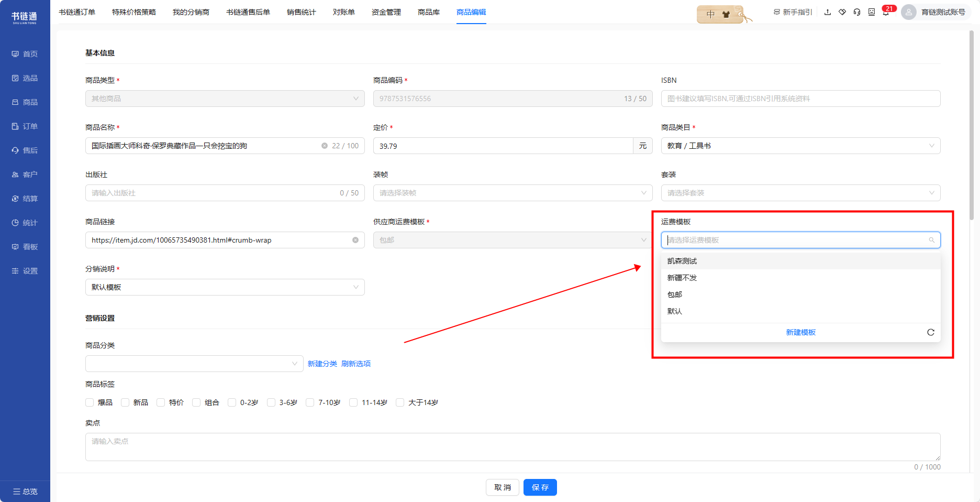Screen dimensions: 980x502
Task: Go to 选品 in the sidebar
Action: click(25, 78)
